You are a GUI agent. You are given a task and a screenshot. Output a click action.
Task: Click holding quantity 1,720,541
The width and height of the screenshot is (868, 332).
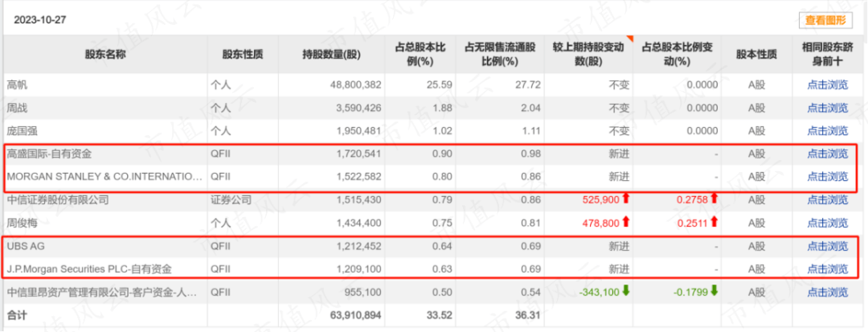pyautogui.click(x=357, y=154)
